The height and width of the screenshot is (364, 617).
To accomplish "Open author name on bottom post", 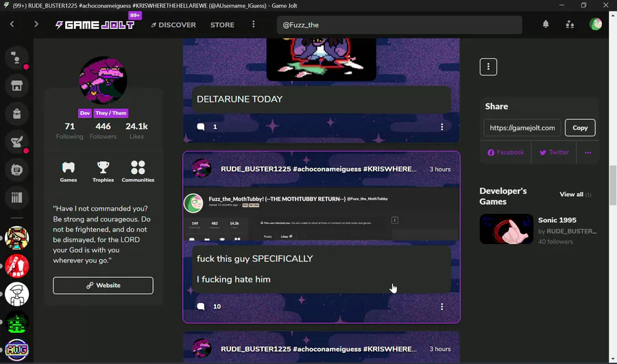I will (319, 349).
